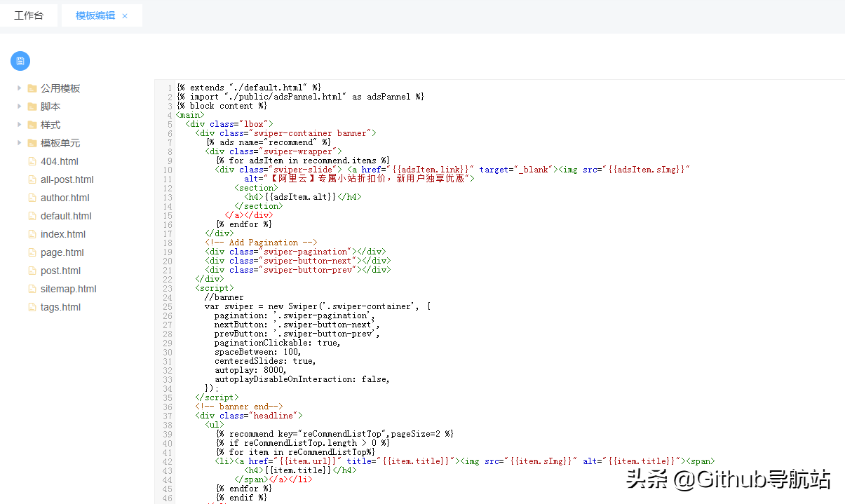Click the 404.html file icon
Screen dimensions: 845x504
tap(32, 161)
